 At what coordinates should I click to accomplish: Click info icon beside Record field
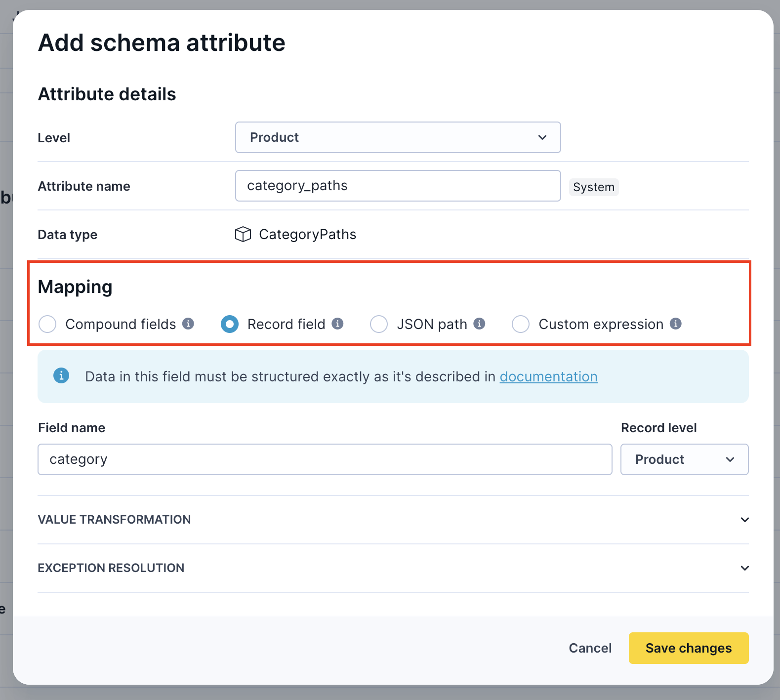pos(337,324)
